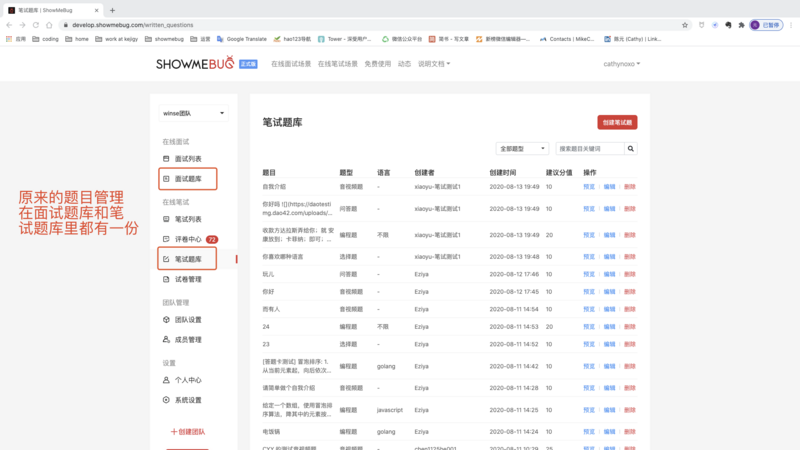The width and height of the screenshot is (800, 450).
Task: Open the extensions puzzle icon
Action: [741, 25]
